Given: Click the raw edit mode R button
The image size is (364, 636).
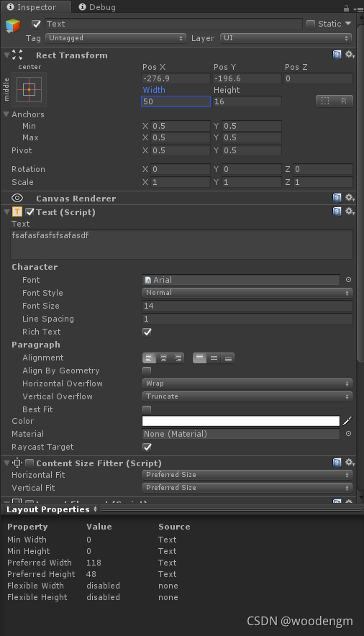Looking at the screenshot, I should click(344, 101).
